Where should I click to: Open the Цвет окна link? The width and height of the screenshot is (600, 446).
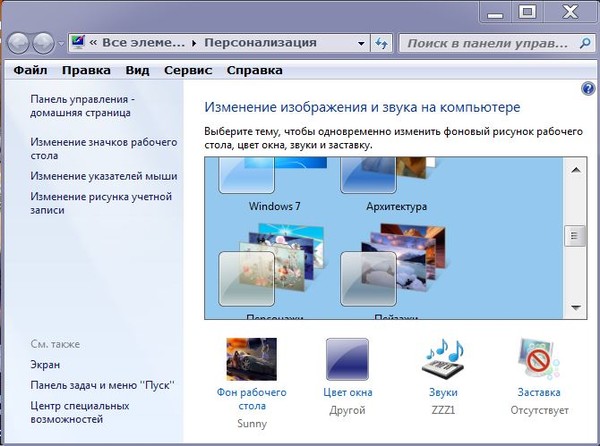click(347, 392)
